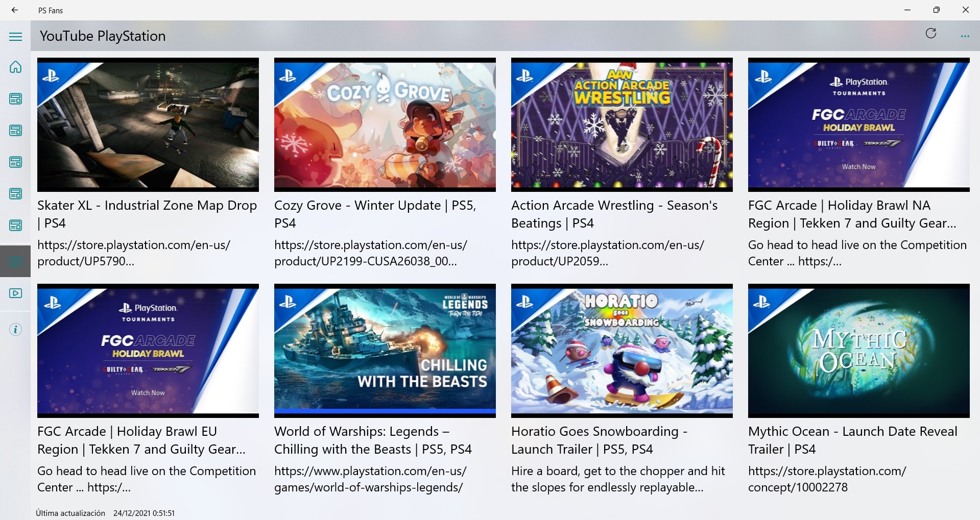This screenshot has width=980, height=520.
Task: Select the news feed icon directly below Home
Action: 16,98
